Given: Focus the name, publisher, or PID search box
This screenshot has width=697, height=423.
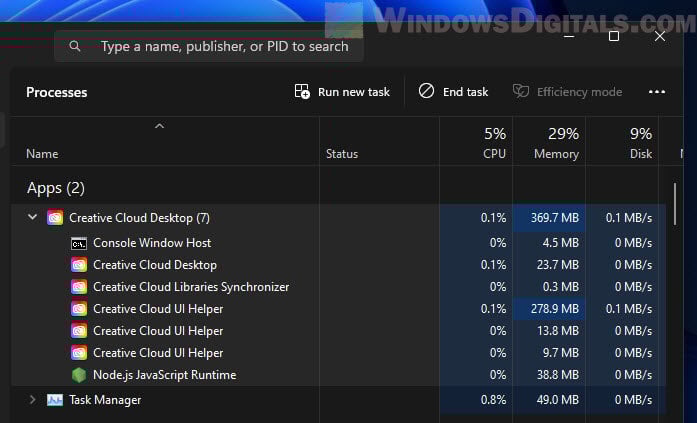Looking at the screenshot, I should (x=209, y=46).
